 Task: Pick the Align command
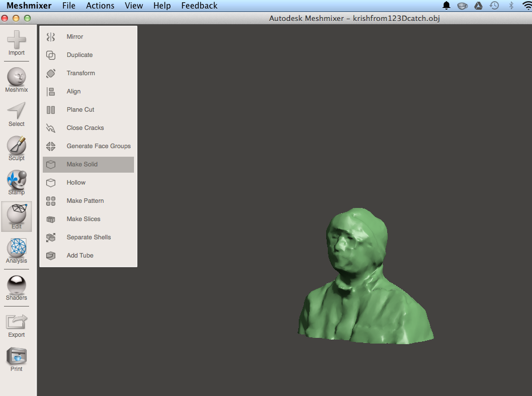[88, 92]
